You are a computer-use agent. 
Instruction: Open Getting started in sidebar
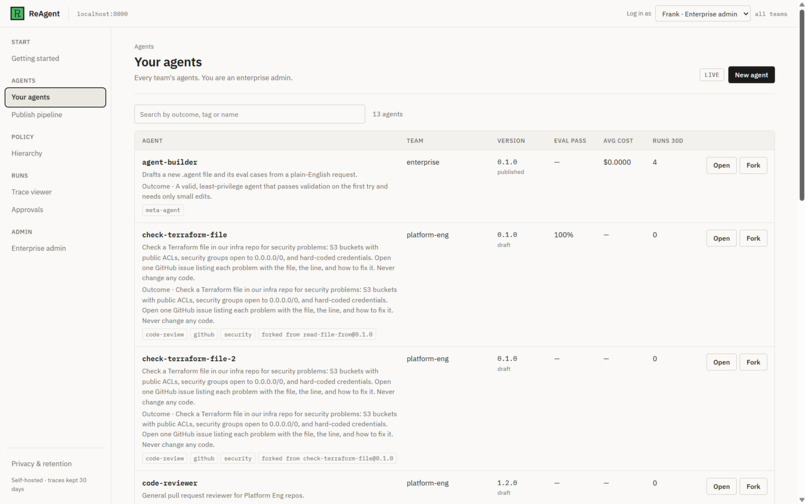[x=35, y=59]
